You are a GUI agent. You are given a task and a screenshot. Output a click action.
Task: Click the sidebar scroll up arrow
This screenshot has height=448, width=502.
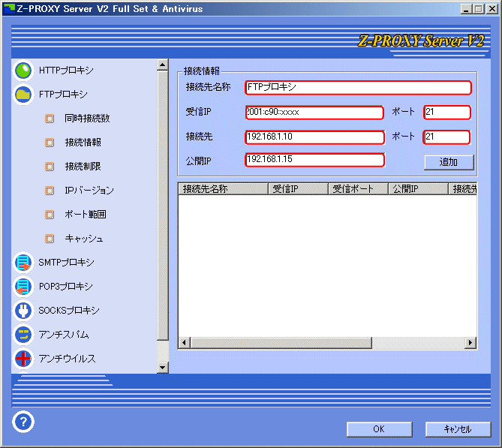click(163, 65)
